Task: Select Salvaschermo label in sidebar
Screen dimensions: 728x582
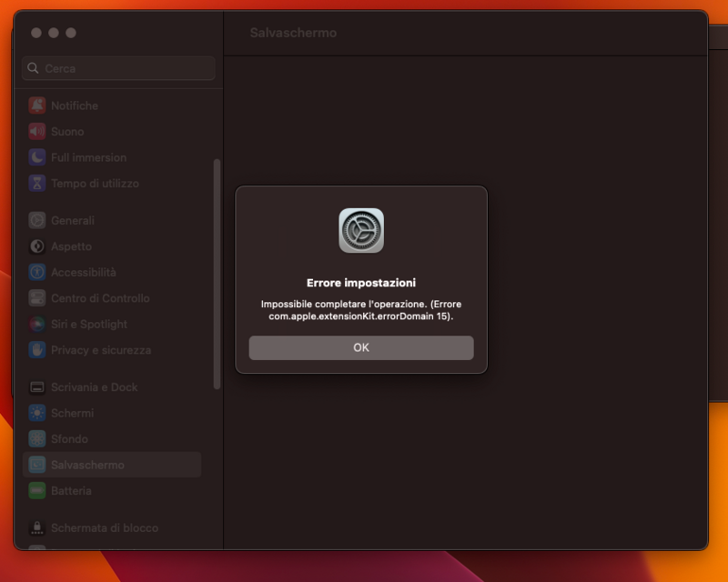Action: [87, 465]
